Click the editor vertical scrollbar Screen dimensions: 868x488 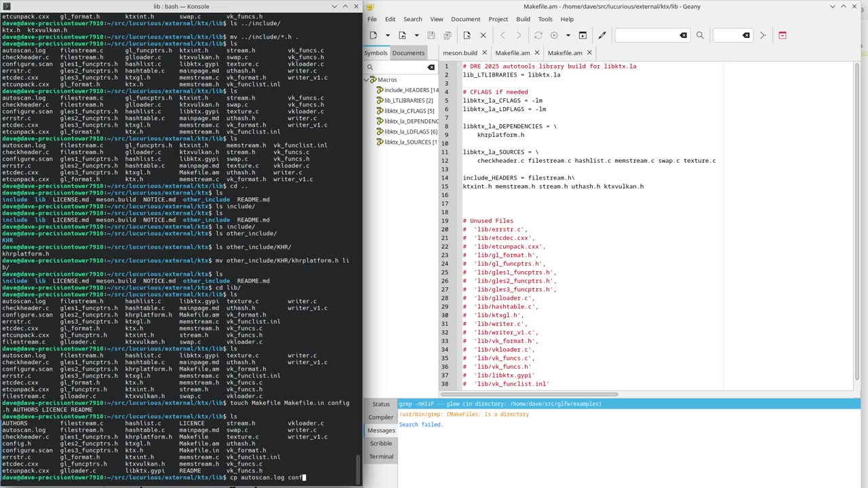coord(857,220)
